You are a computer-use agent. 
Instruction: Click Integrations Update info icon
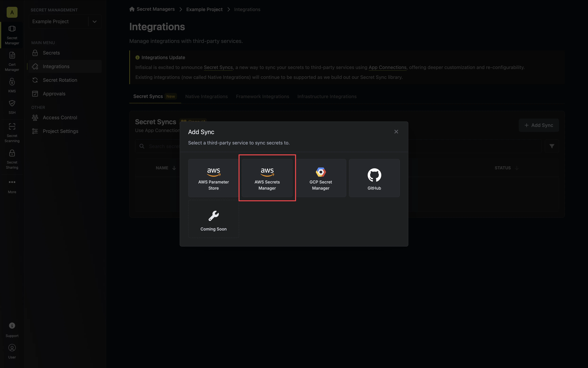point(137,57)
